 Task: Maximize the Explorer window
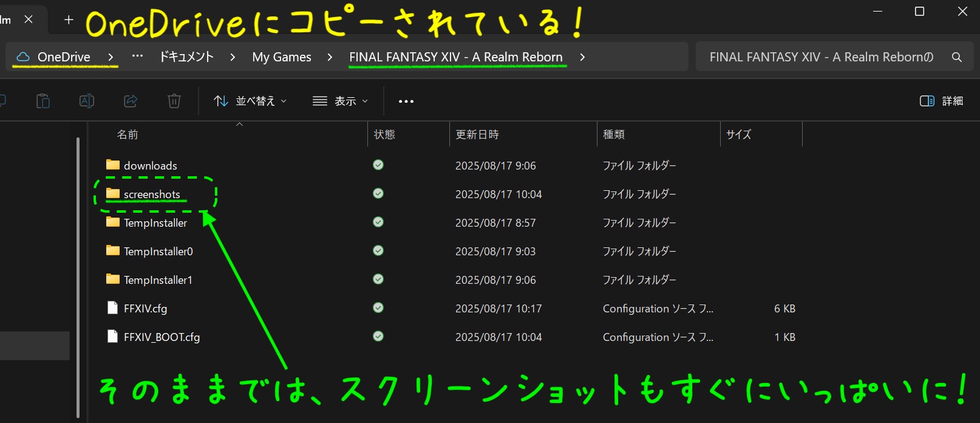click(919, 12)
